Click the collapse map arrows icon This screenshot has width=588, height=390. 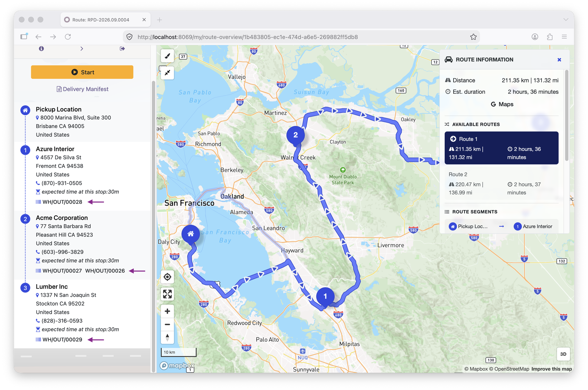coord(167,73)
